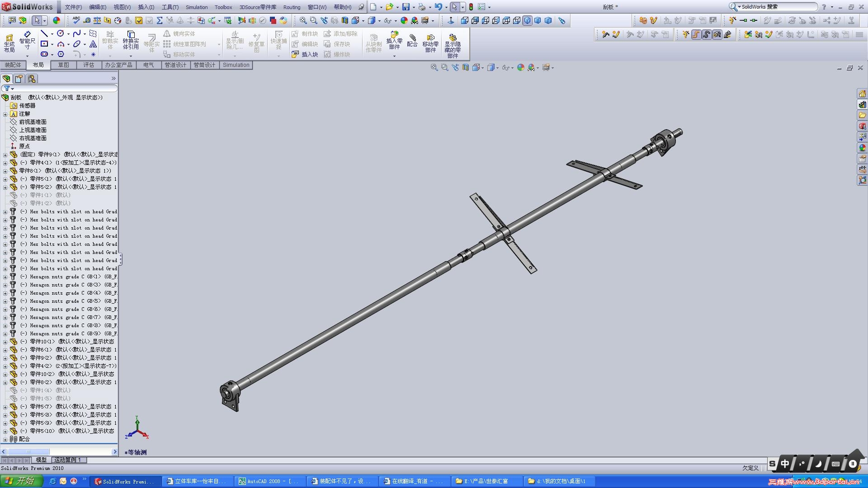Viewport: 868px width, 488px height.
Task: Click the SolidWorks 搜索 search field
Action: pos(777,7)
